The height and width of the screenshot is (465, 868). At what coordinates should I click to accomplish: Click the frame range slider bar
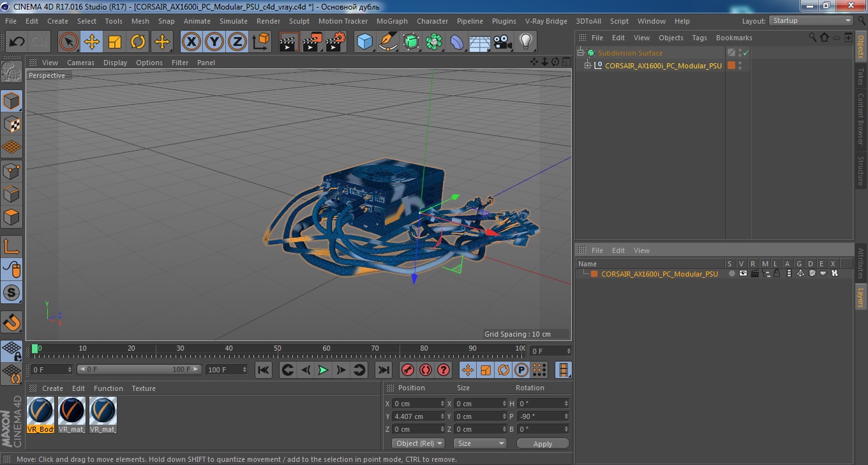tap(140, 369)
